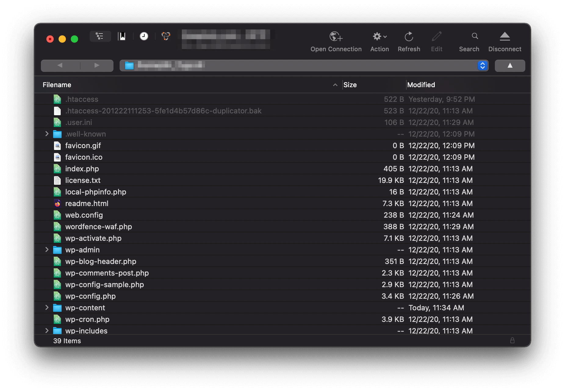The height and width of the screenshot is (392, 565).
Task: Click the wordfence-waf.php filename
Action: [99, 226]
